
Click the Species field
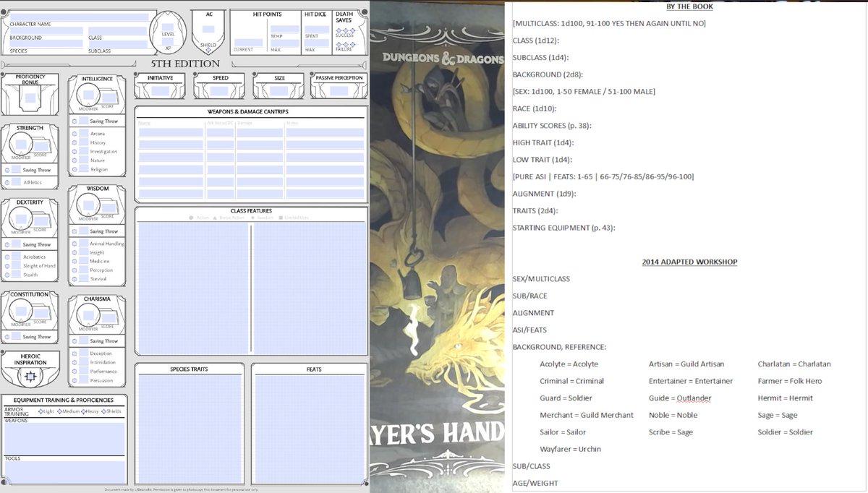[x=46, y=44]
